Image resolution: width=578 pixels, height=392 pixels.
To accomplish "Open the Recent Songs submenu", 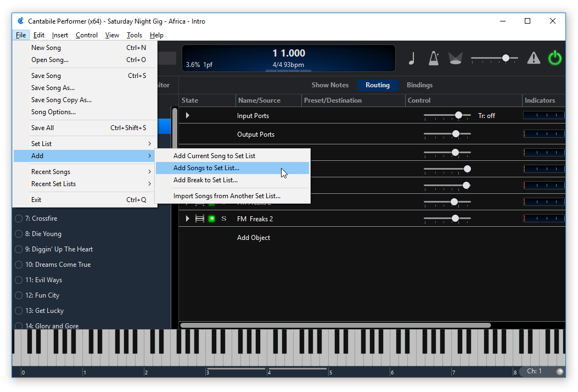I will pos(85,171).
